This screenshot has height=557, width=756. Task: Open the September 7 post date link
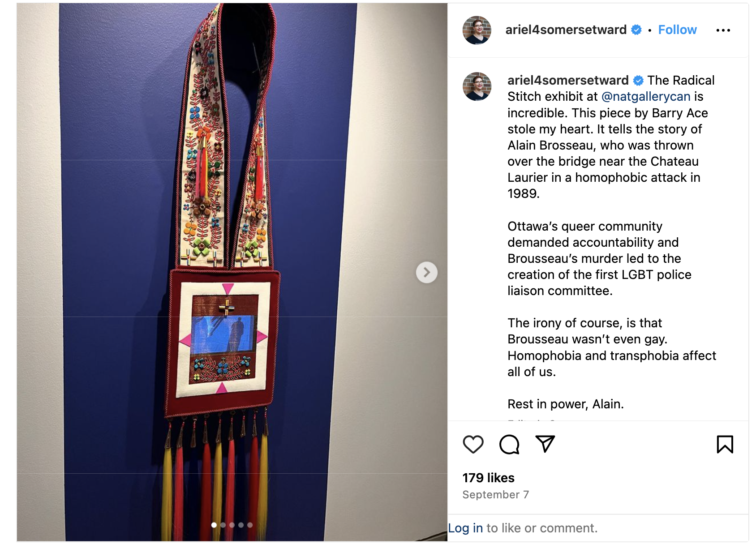[495, 495]
